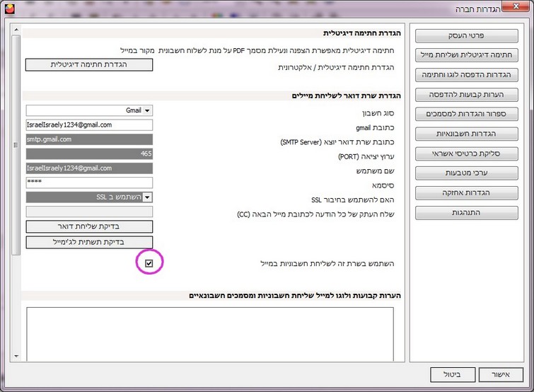Open סליקת כרטיסי אשראי section
Viewport: 534px width, 392px height.
coord(467,154)
